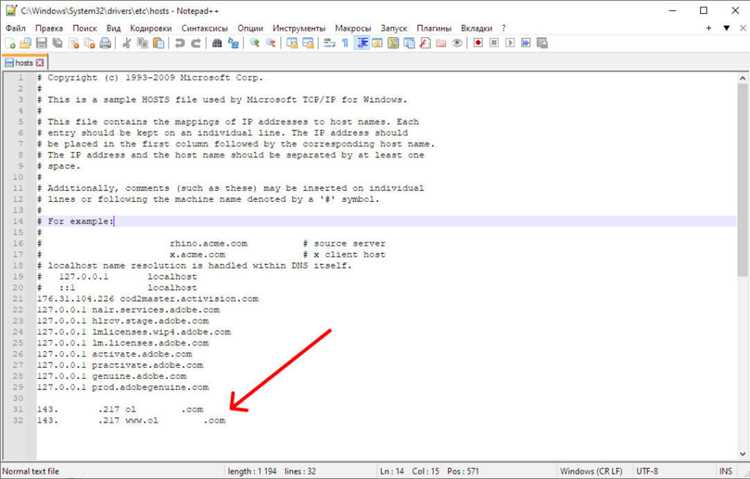Open the Кодировки menu
750x479 pixels.
pyautogui.click(x=151, y=28)
